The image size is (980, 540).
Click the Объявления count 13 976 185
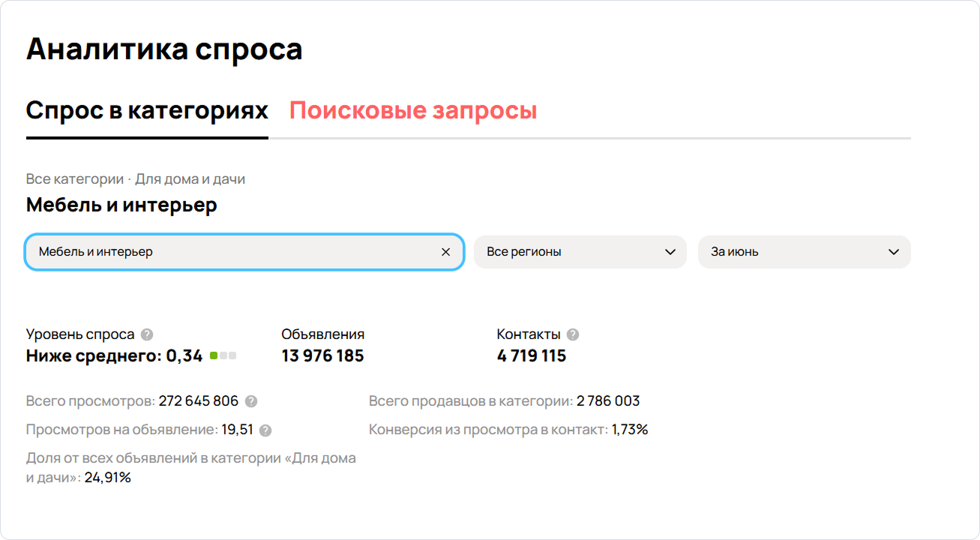click(x=322, y=355)
